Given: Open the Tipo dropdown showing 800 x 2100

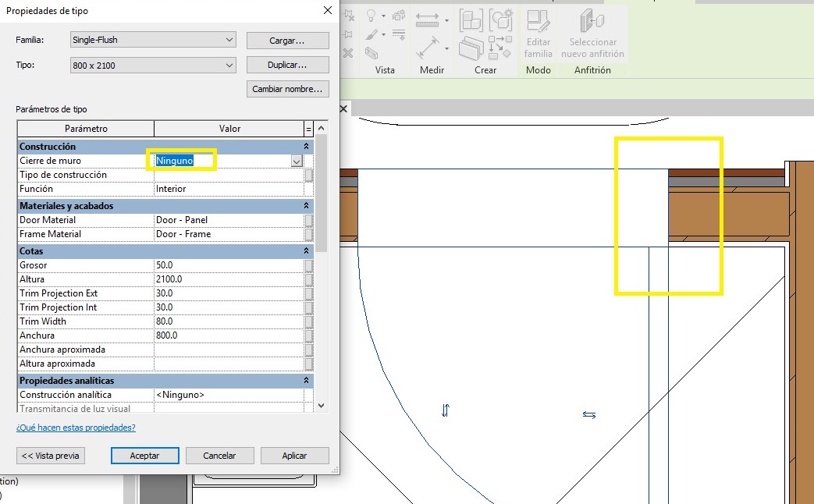Looking at the screenshot, I should [x=153, y=66].
